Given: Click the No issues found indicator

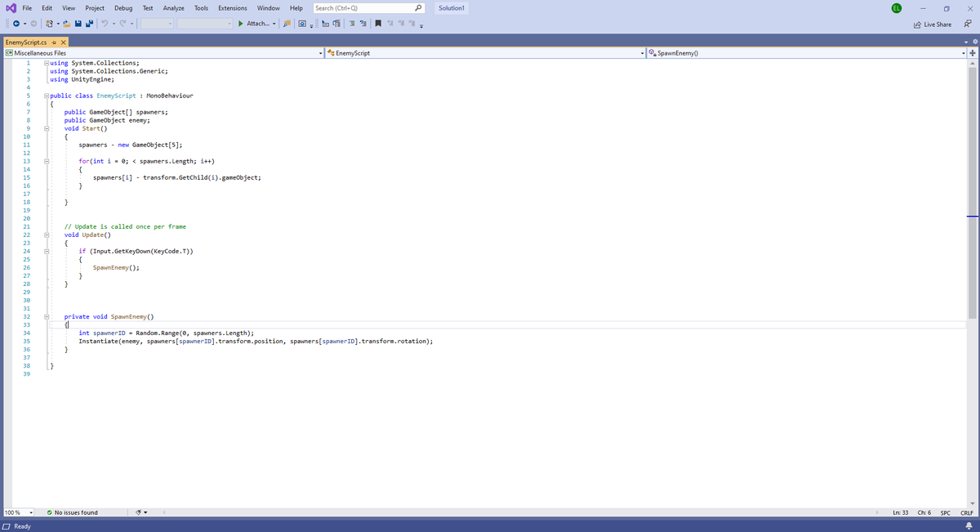Looking at the screenshot, I should click(x=72, y=512).
